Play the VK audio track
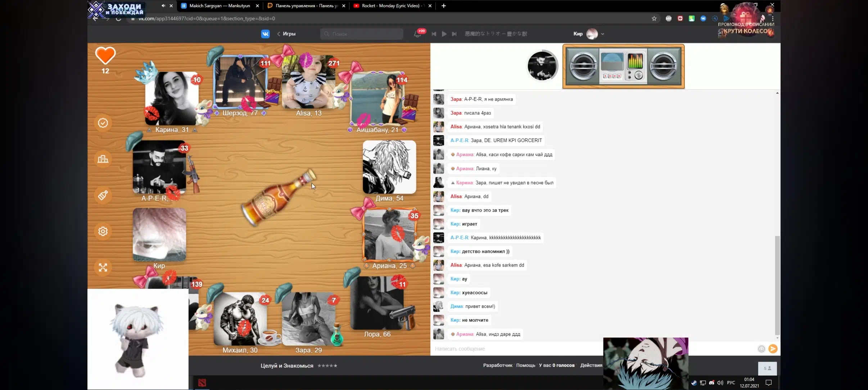The height and width of the screenshot is (390, 868). (444, 34)
